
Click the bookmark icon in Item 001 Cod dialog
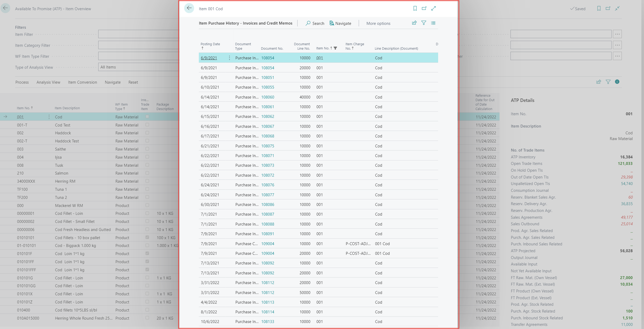point(415,8)
